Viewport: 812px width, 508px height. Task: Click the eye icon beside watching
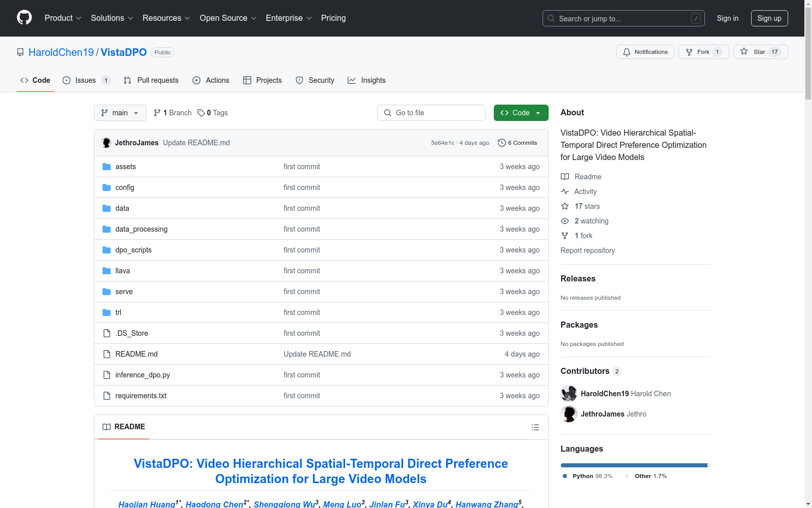pyautogui.click(x=565, y=221)
